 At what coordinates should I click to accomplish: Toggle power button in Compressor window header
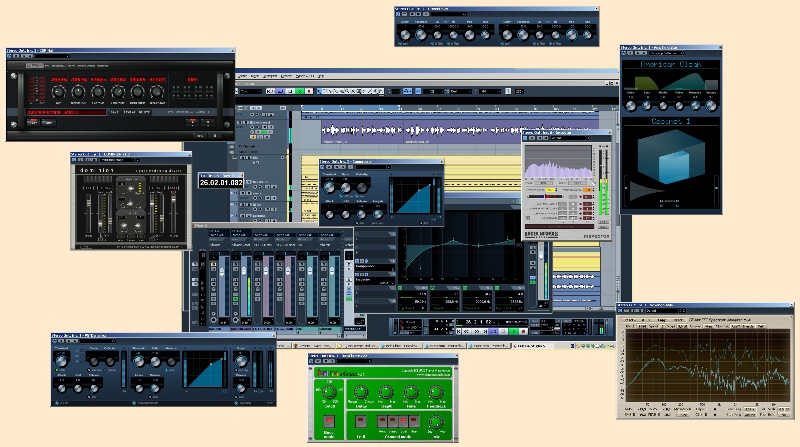(322, 167)
